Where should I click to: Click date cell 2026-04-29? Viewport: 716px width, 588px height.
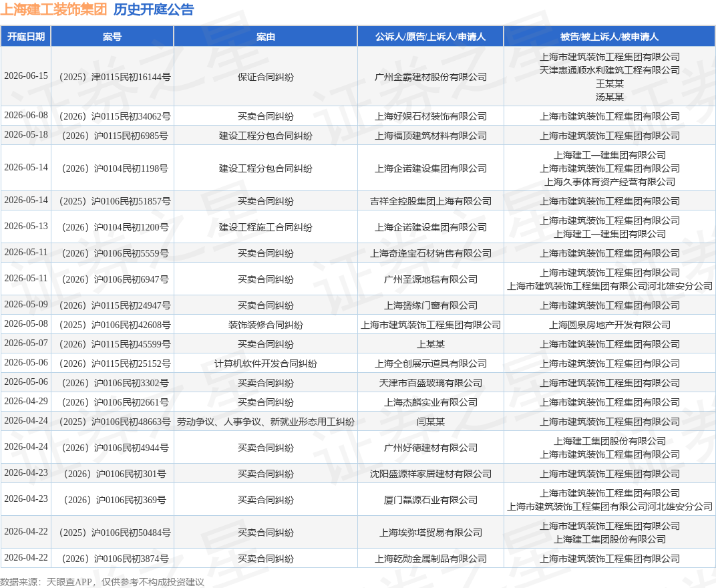point(26,401)
